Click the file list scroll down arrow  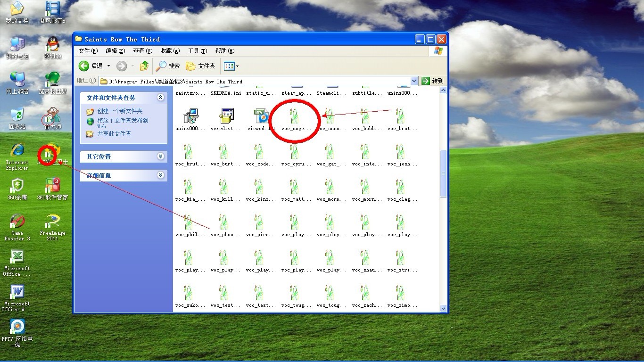pyautogui.click(x=443, y=308)
